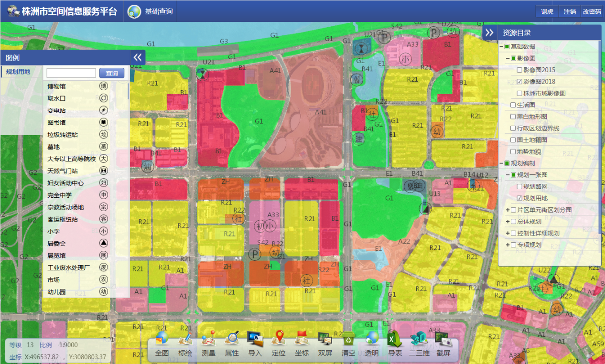605x364 pixels.
Task: Select the 属性 attribute query tool
Action: click(232, 344)
